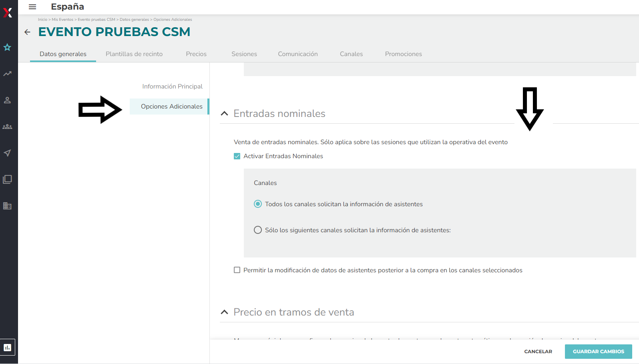Select Información Principal in the side menu
The image size is (639, 364).
[172, 86]
